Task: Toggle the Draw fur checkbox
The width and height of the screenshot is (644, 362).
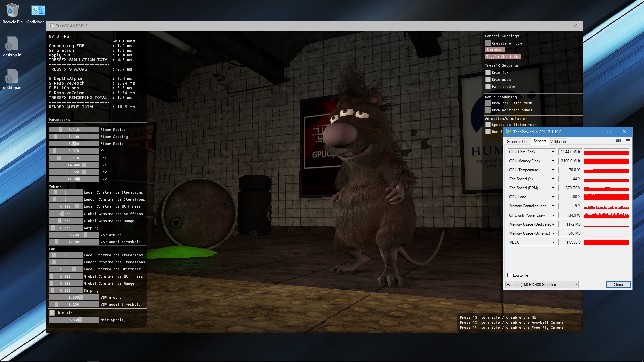Action: [488, 73]
